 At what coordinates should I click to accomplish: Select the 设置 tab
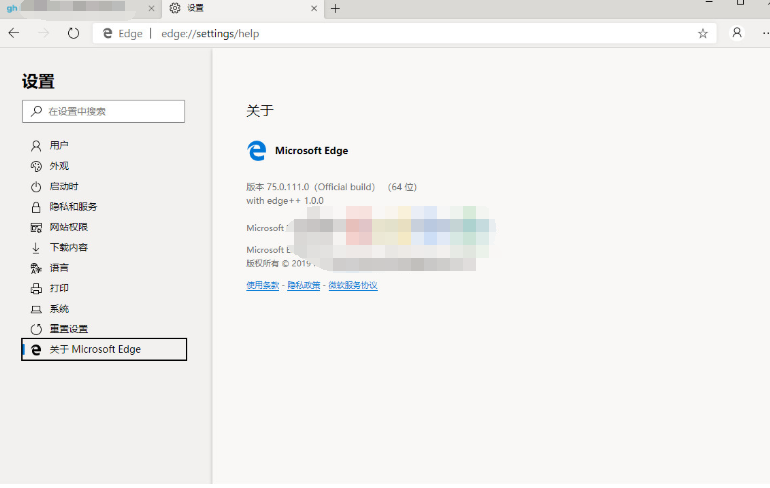[243, 8]
